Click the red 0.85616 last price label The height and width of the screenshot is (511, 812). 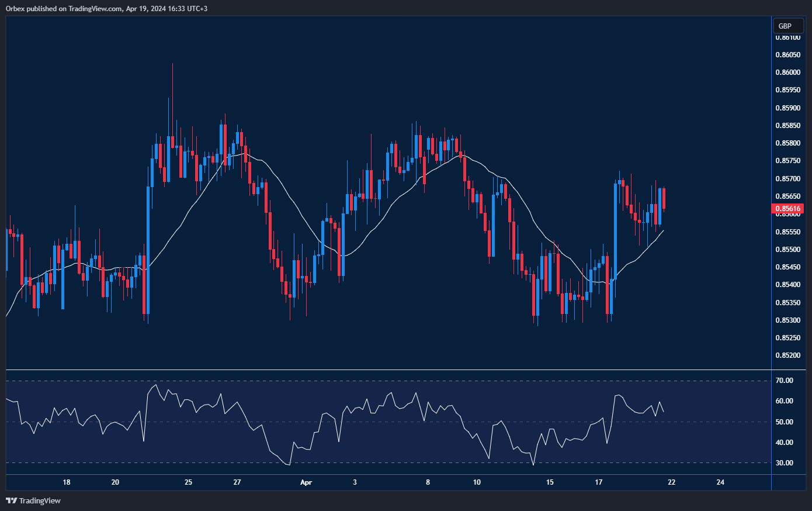coord(787,208)
